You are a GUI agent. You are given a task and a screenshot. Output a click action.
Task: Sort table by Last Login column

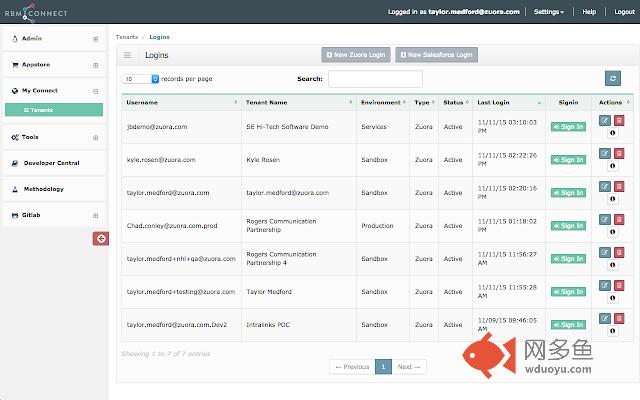[x=509, y=102]
